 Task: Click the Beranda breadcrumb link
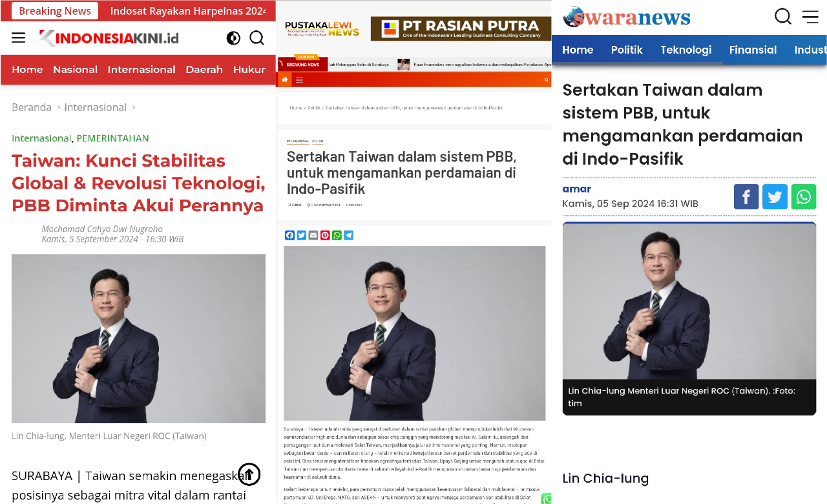[x=32, y=107]
